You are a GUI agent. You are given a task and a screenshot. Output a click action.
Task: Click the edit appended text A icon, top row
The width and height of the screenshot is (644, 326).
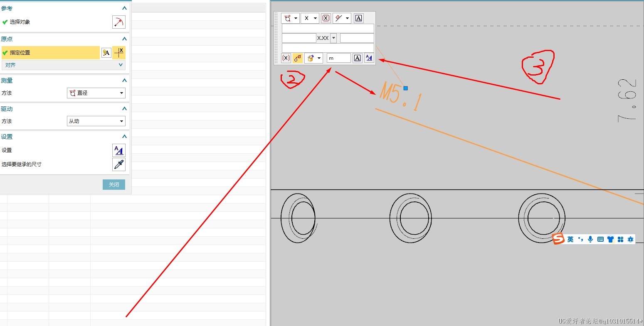pos(358,18)
